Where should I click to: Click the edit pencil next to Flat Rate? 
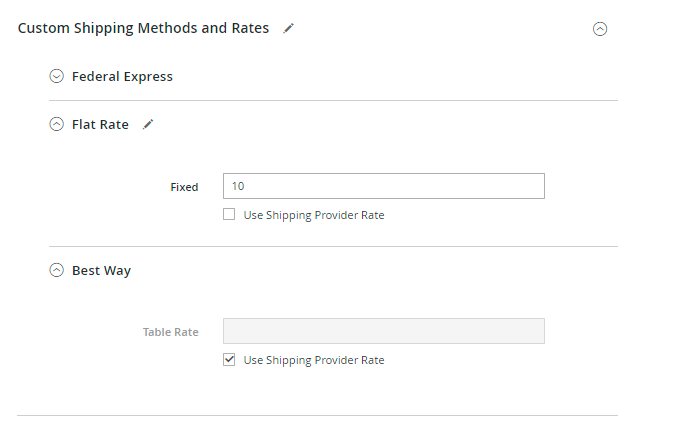pos(148,125)
